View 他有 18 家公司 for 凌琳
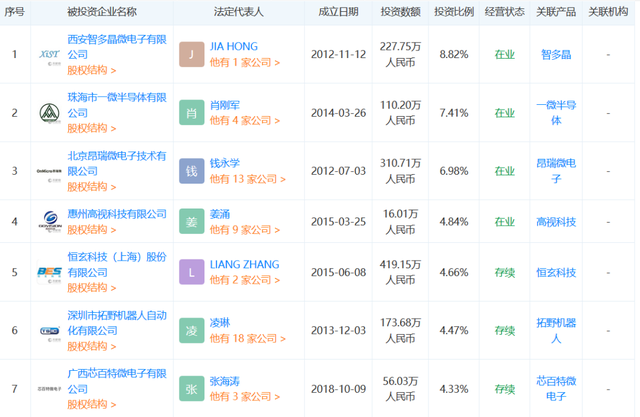 tap(248, 339)
